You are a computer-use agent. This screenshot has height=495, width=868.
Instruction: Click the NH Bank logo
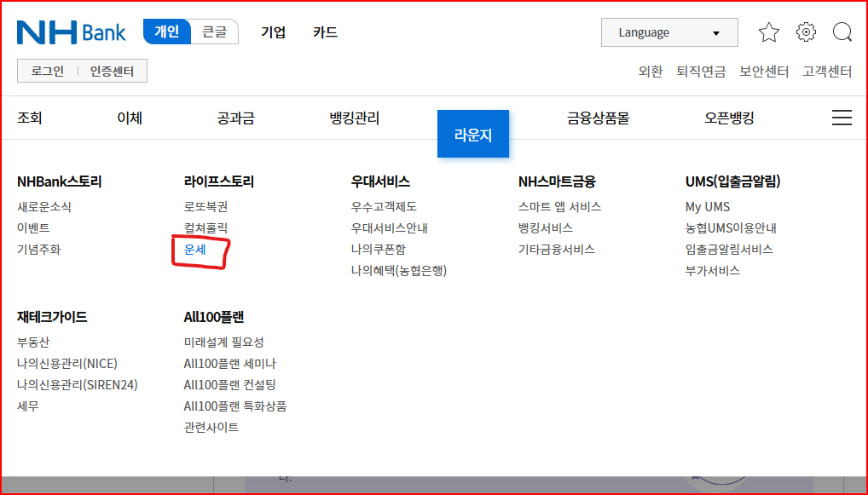pos(72,32)
